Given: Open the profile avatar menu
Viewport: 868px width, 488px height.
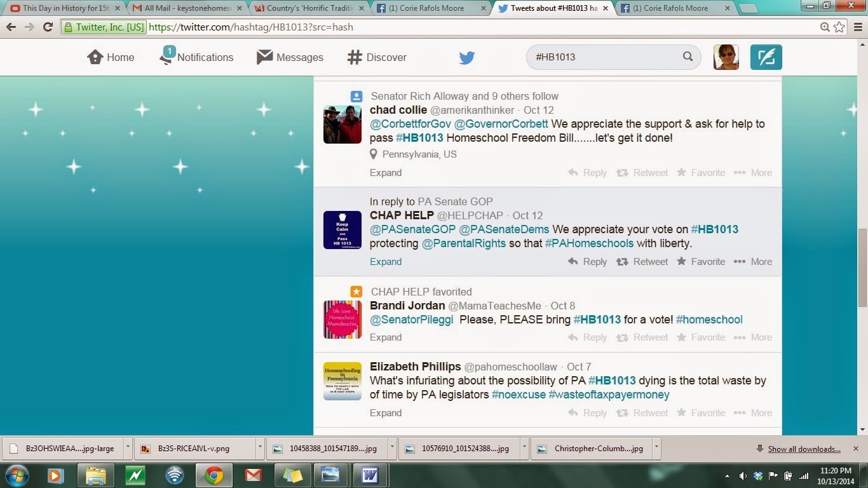Looking at the screenshot, I should pos(726,57).
